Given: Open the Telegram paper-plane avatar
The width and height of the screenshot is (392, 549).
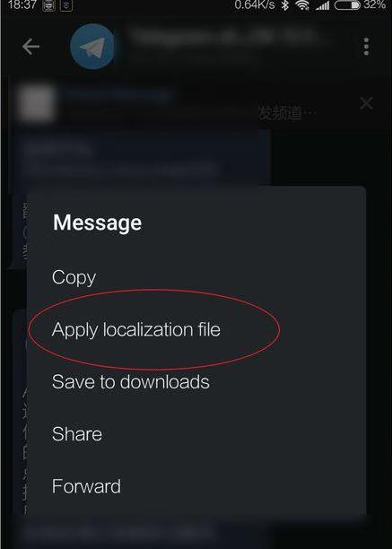Looking at the screenshot, I should (x=92, y=47).
